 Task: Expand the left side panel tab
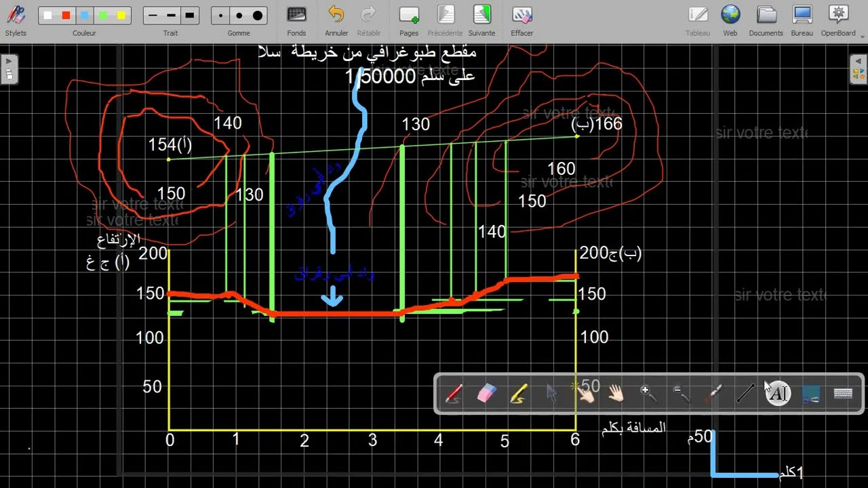coord(9,69)
